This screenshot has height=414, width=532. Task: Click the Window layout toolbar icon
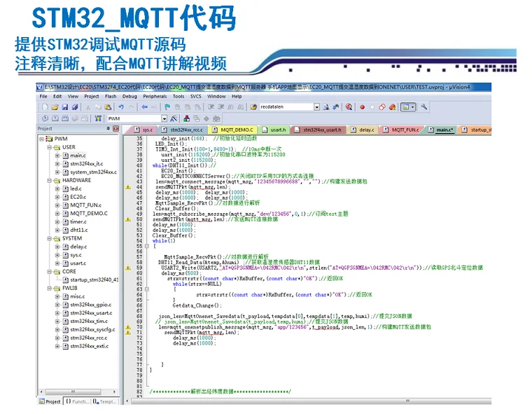coord(408,107)
